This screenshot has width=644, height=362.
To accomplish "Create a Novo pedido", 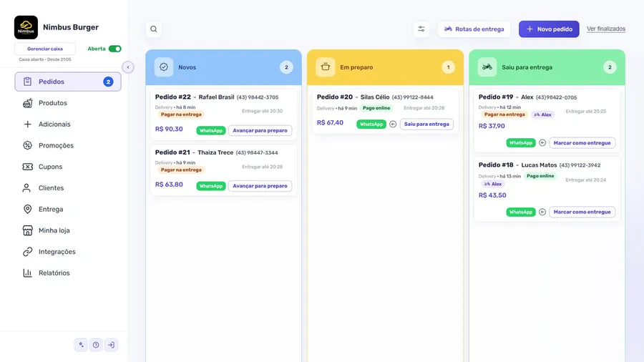I will click(x=549, y=29).
